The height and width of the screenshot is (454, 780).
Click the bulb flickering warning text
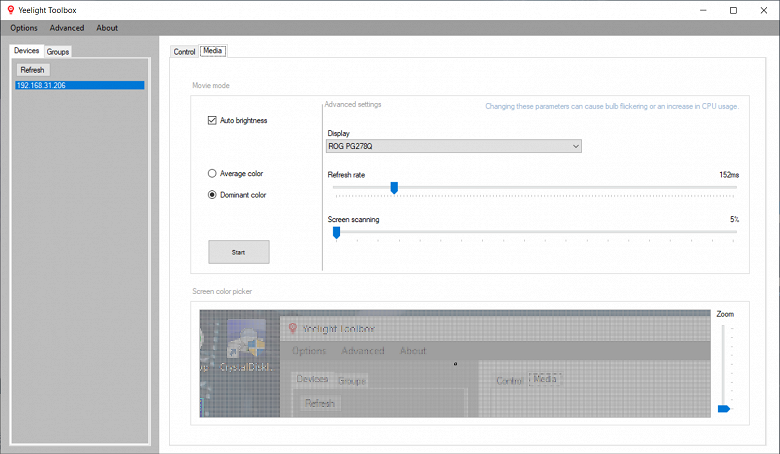612,106
